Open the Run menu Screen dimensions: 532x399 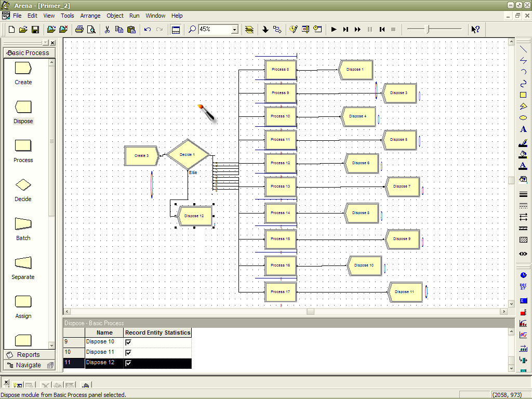click(135, 16)
